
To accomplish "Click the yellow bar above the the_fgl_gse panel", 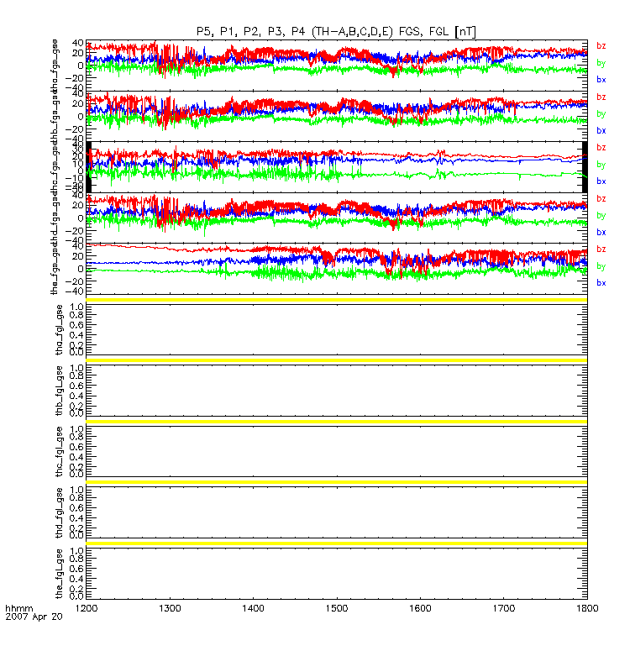I will point(337,543).
